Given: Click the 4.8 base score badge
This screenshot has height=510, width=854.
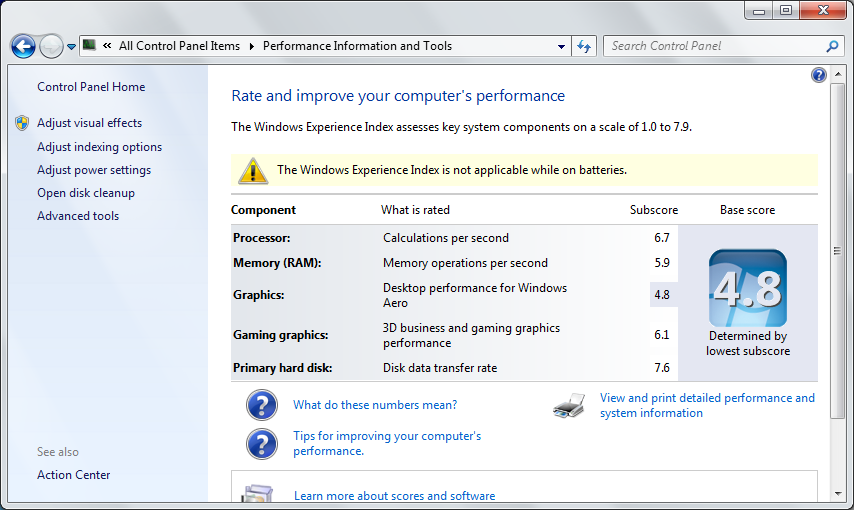Looking at the screenshot, I should coord(747,288).
